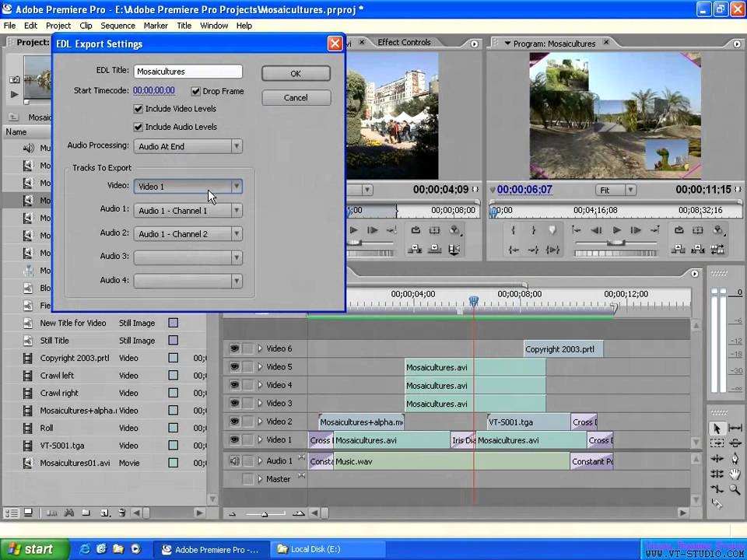The image size is (747, 560).
Task: Set In point in Program monitor
Action: [x=513, y=230]
